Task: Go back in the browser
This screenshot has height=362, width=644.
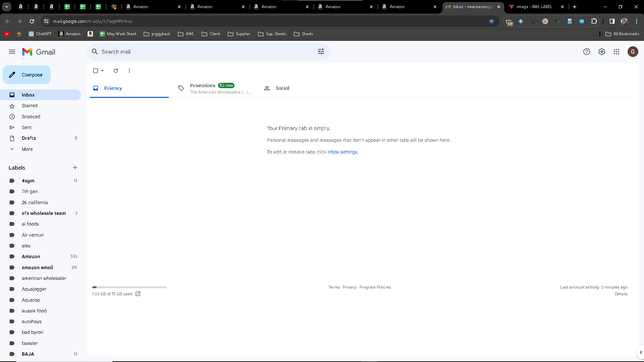Action: click(x=7, y=21)
